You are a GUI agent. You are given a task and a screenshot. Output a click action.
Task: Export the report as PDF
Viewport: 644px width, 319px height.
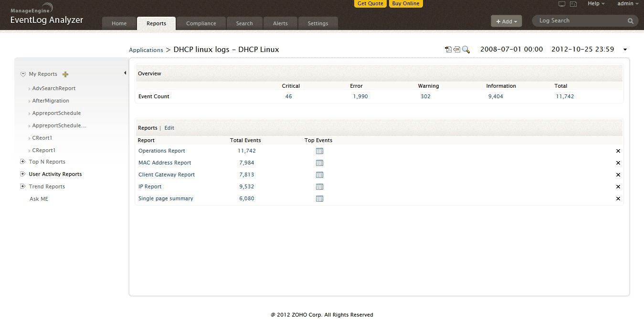coord(448,50)
